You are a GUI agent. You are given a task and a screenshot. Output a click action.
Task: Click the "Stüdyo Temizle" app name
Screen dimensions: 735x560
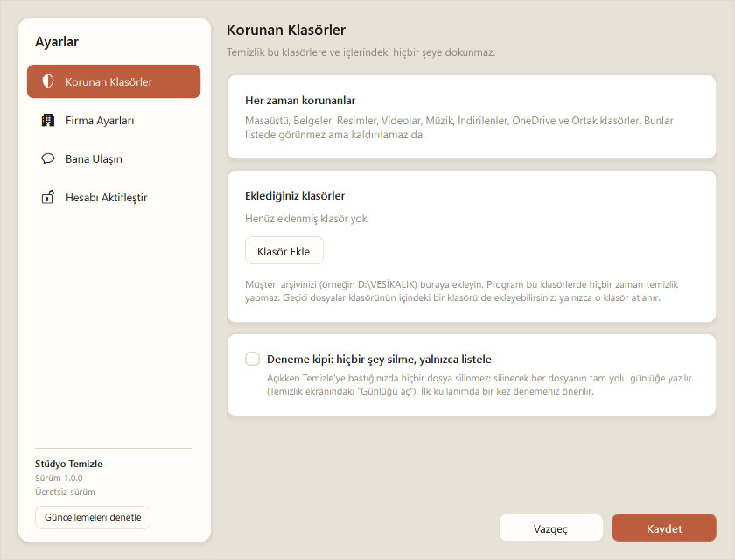tap(68, 464)
